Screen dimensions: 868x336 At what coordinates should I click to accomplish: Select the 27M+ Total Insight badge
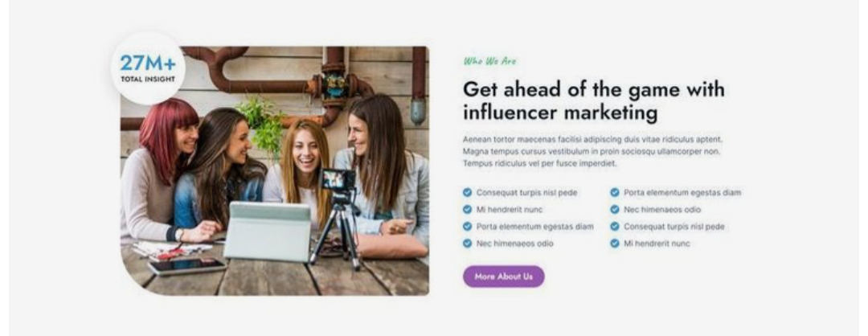(x=148, y=68)
